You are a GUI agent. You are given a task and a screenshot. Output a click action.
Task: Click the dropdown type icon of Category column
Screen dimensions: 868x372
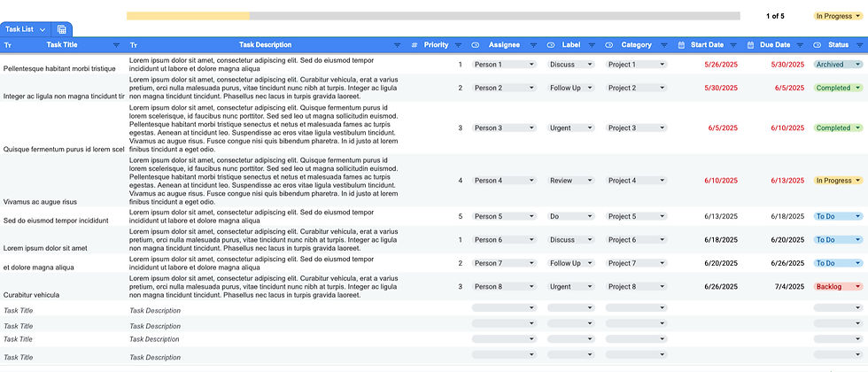pos(609,45)
